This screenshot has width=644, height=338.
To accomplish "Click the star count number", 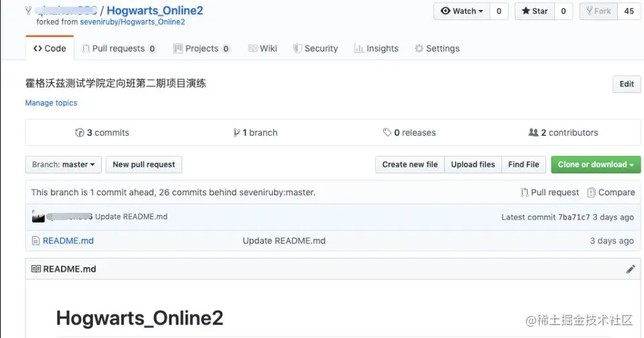I will 564,11.
